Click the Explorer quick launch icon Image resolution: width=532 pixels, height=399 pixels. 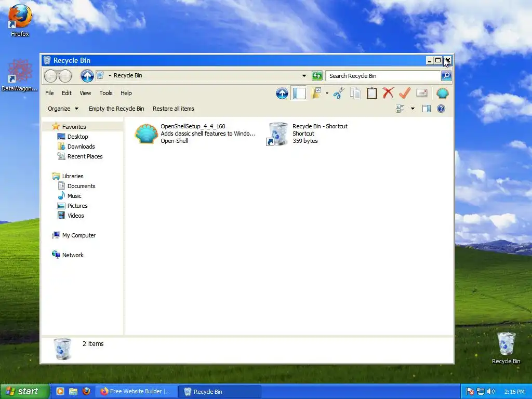[73, 391]
